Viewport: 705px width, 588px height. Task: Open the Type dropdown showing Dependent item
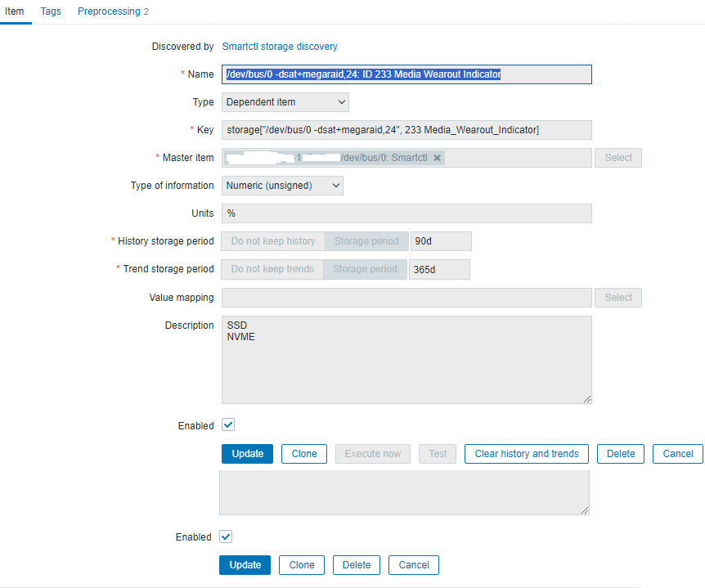pyautogui.click(x=285, y=102)
